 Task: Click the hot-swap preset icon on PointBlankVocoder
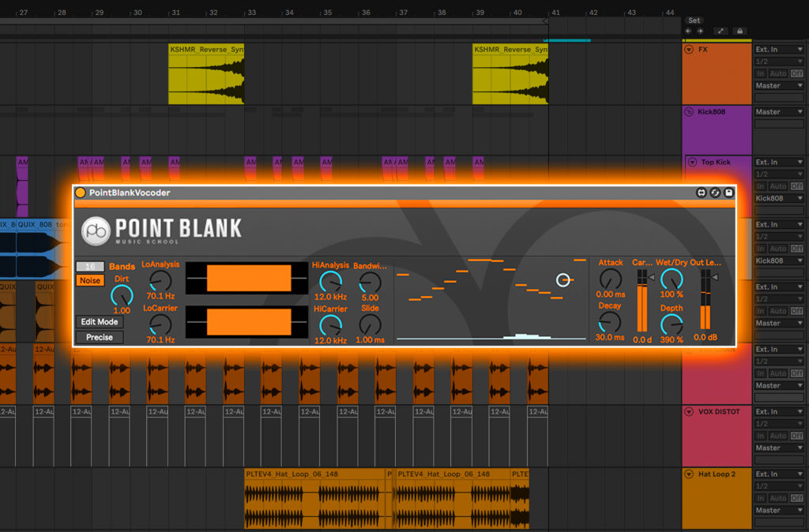pyautogui.click(x=702, y=193)
